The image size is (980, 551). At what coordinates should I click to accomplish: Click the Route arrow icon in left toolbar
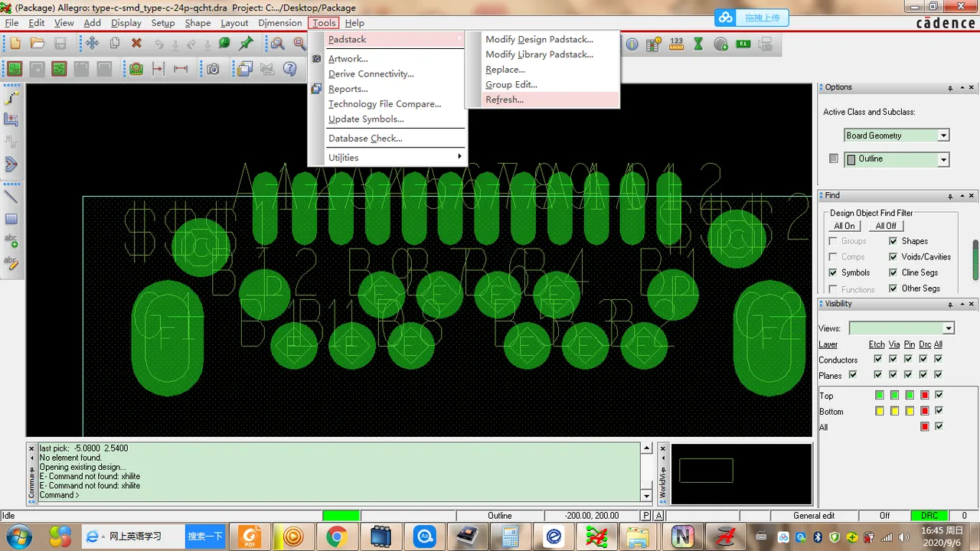coord(11,164)
